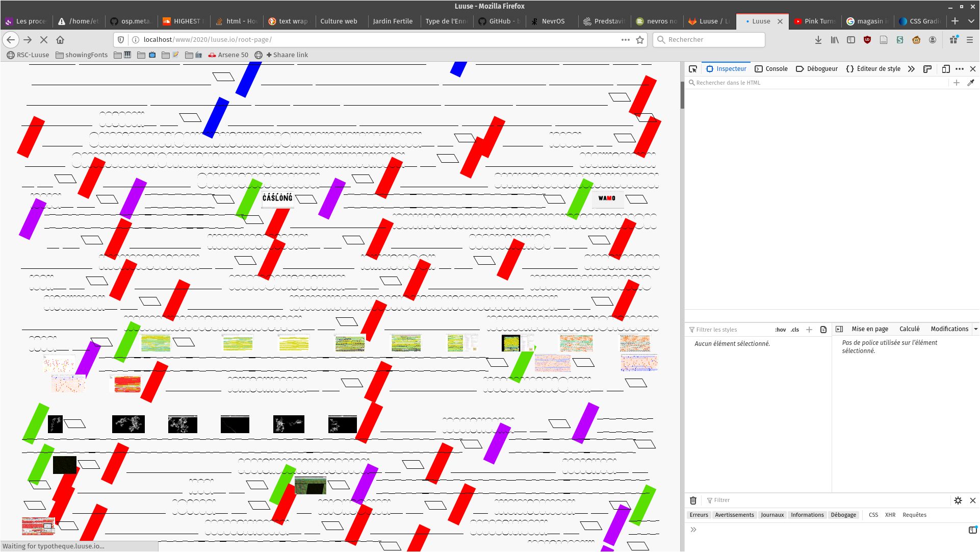The width and height of the screenshot is (980, 552).
Task: Click the eyedropper color picker icon
Action: click(971, 83)
